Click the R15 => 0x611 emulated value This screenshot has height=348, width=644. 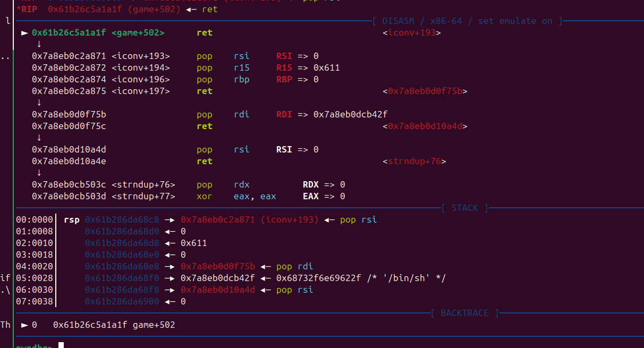tap(308, 68)
